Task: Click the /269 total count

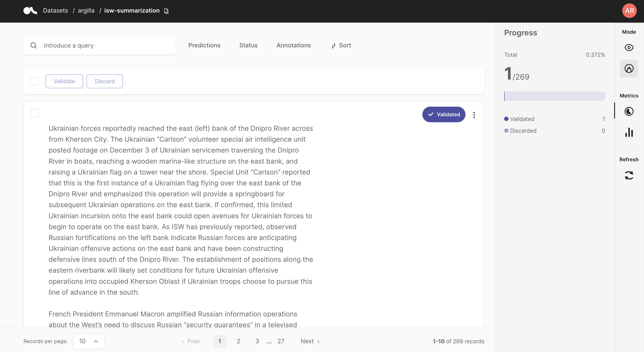Action: pos(521,77)
